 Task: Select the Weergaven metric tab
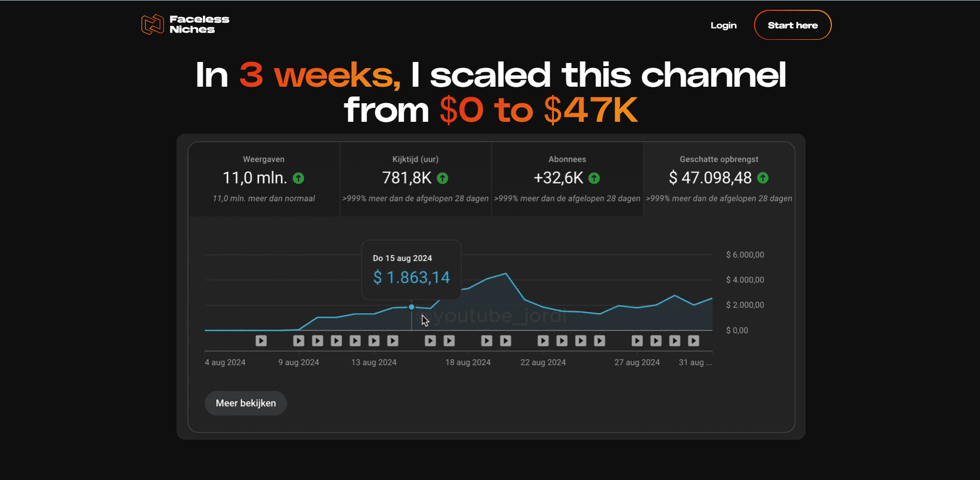coord(264,179)
